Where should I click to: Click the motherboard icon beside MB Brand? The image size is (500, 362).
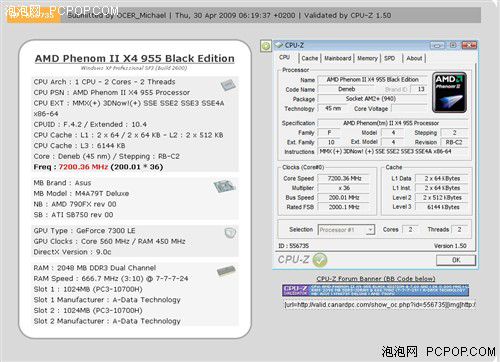225,186
